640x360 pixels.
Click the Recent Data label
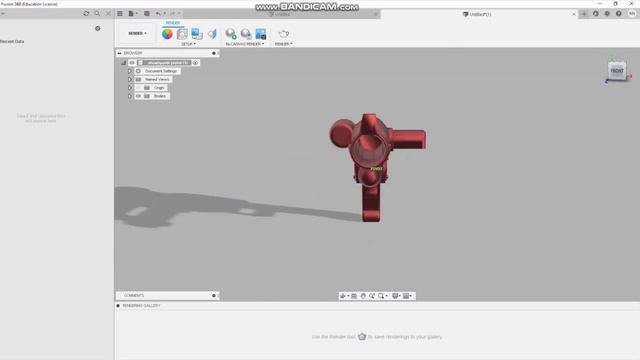pyautogui.click(x=12, y=42)
